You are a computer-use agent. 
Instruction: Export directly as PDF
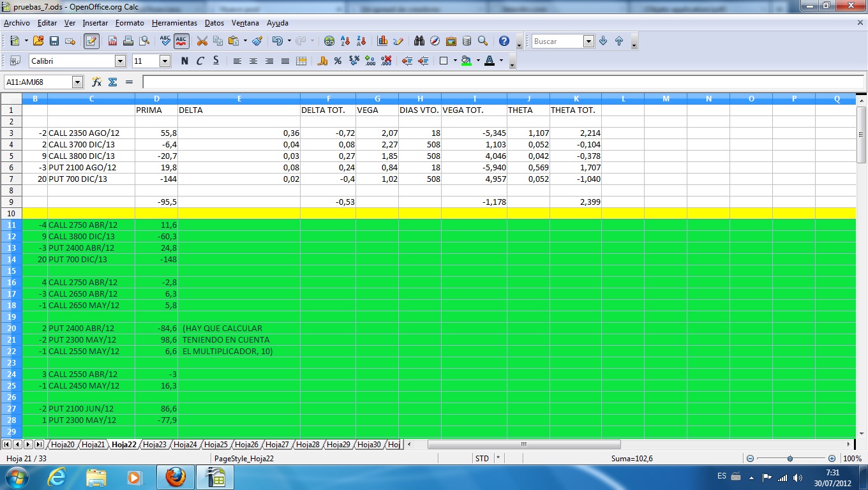coord(113,41)
